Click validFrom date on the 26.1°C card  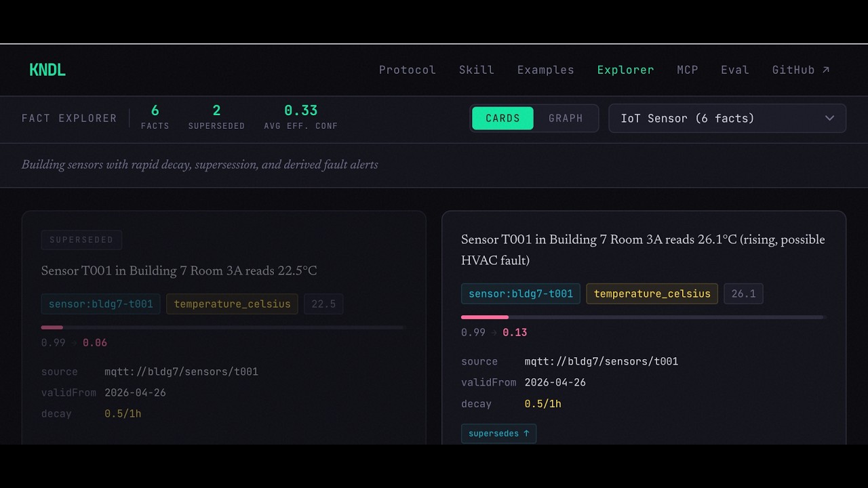pos(555,383)
